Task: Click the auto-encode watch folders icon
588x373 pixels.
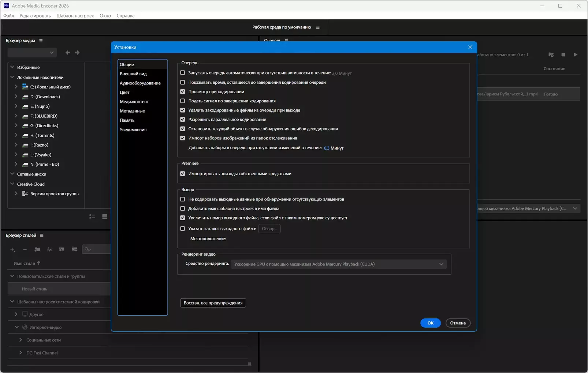Action: click(x=551, y=55)
